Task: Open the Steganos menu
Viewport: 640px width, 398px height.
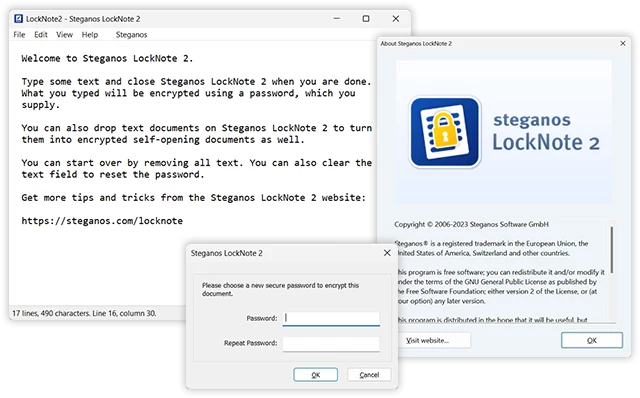Action: (x=131, y=35)
